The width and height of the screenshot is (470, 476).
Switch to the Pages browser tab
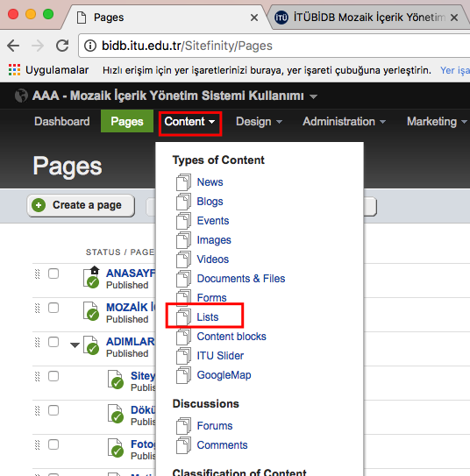[164, 18]
